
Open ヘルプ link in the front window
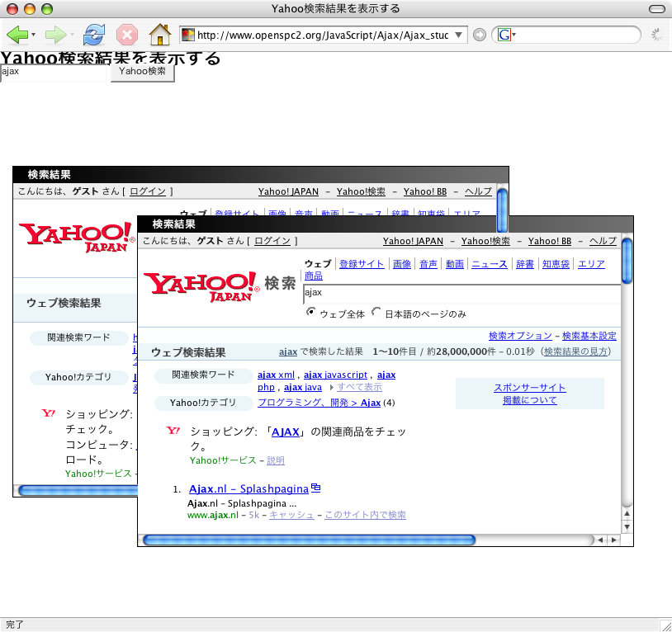pos(603,241)
